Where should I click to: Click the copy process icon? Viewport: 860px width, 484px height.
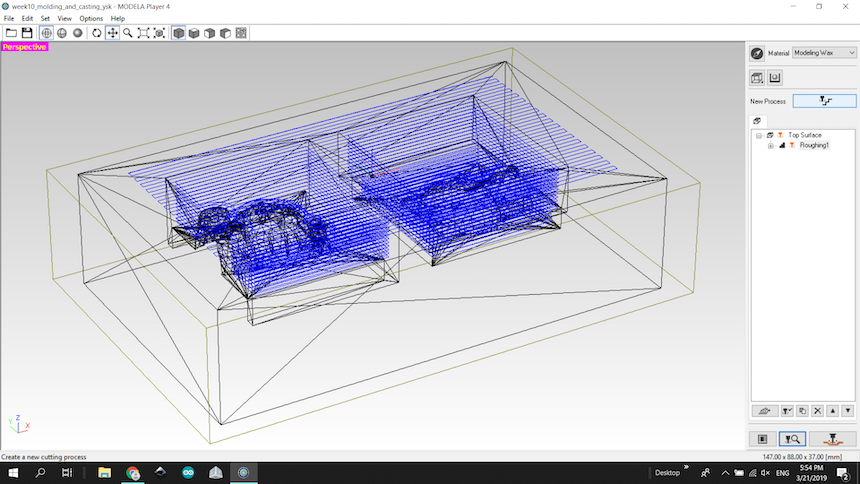pos(802,411)
